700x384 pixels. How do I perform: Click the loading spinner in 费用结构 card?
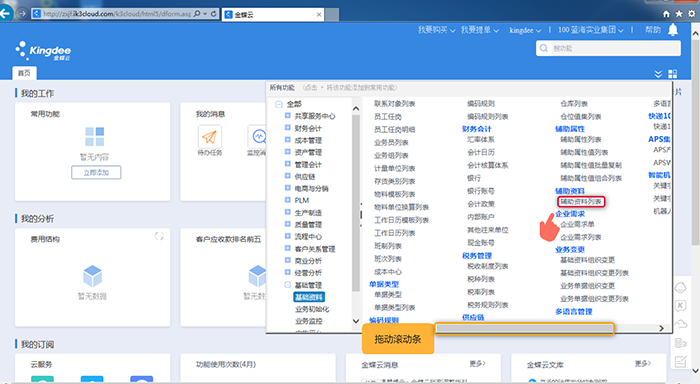click(x=159, y=236)
